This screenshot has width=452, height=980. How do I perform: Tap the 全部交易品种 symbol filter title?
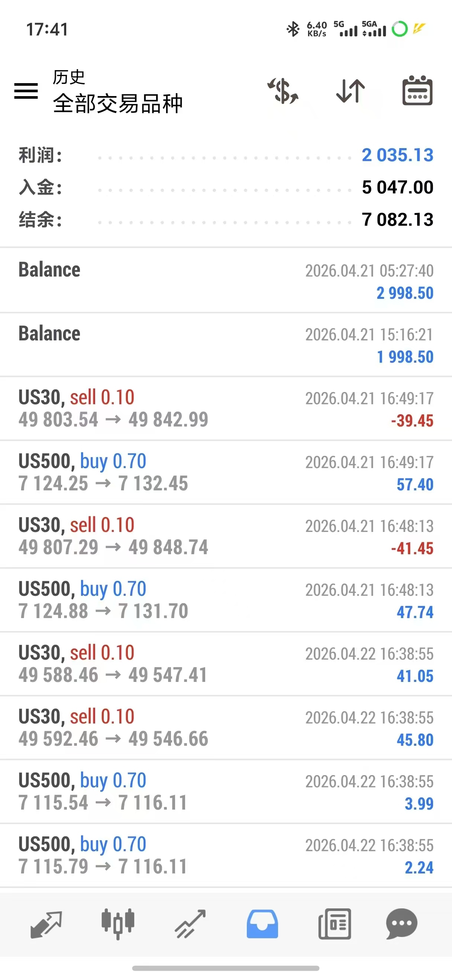pyautogui.click(x=118, y=104)
